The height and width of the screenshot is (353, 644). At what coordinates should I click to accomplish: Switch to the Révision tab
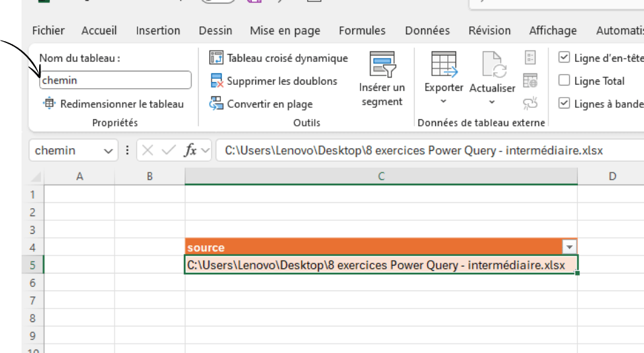(x=490, y=30)
